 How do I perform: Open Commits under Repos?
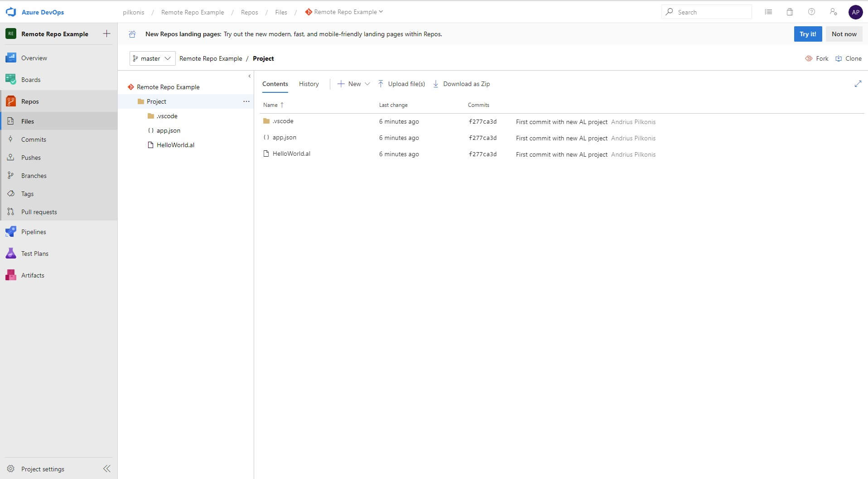click(x=59, y=139)
